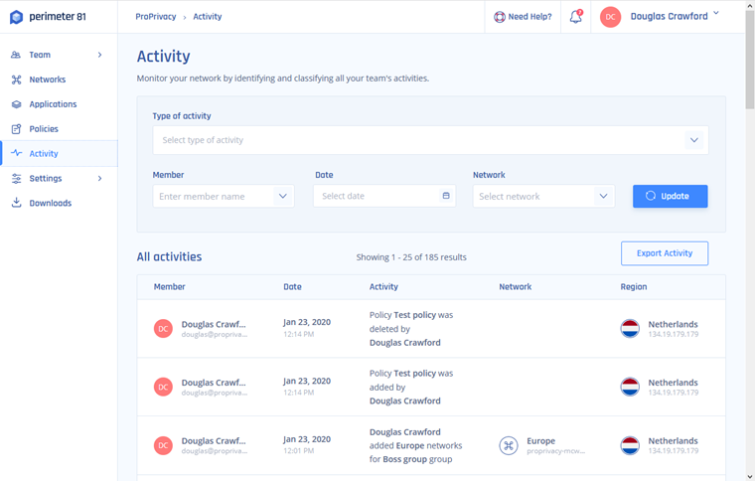Click the Region column header
The image size is (755, 481).
click(634, 286)
